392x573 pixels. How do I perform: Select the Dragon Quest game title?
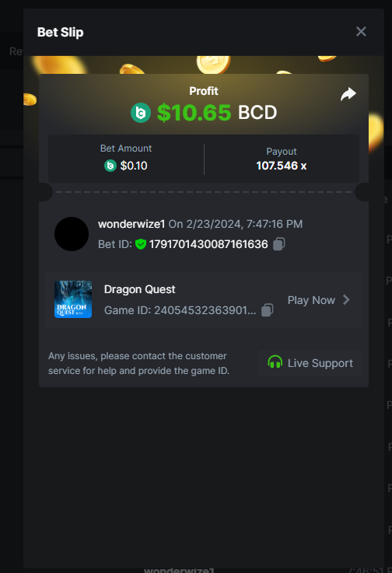pyautogui.click(x=140, y=289)
